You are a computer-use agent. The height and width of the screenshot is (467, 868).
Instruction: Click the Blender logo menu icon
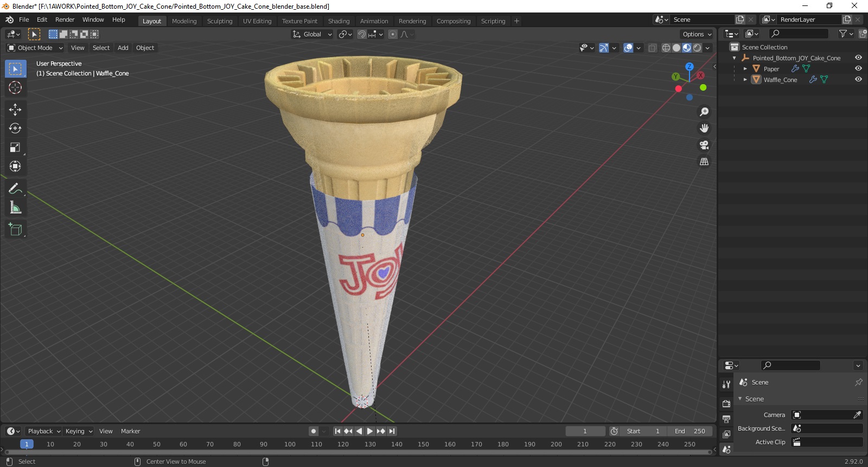[9, 20]
